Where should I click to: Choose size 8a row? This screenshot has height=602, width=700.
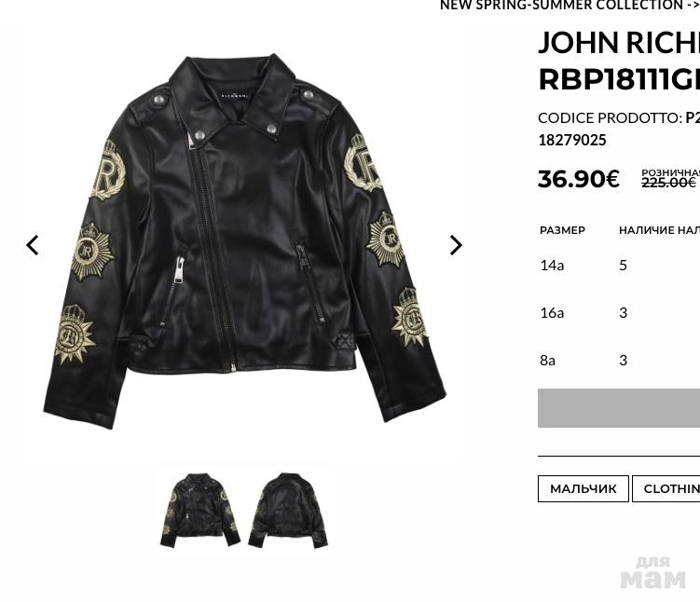[619, 360]
